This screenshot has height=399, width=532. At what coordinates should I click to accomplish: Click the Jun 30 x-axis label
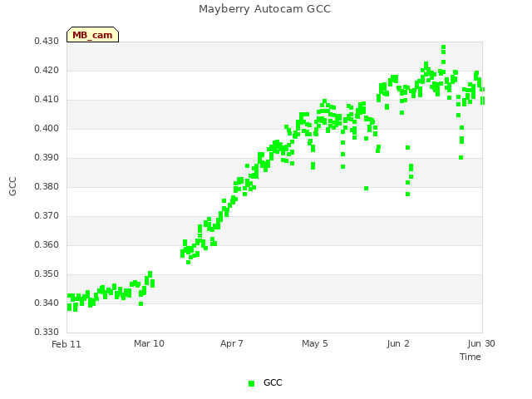[x=481, y=343]
